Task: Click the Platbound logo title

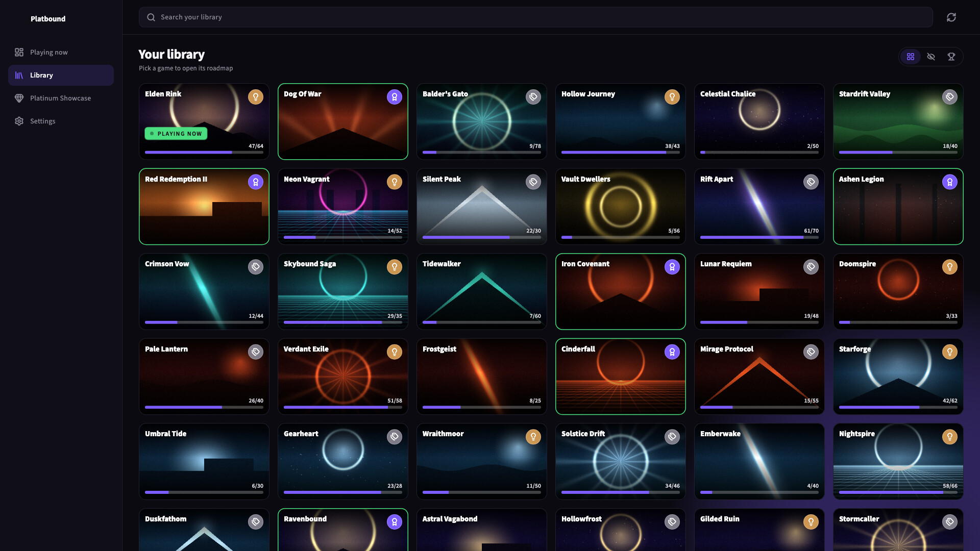Action: click(x=48, y=19)
